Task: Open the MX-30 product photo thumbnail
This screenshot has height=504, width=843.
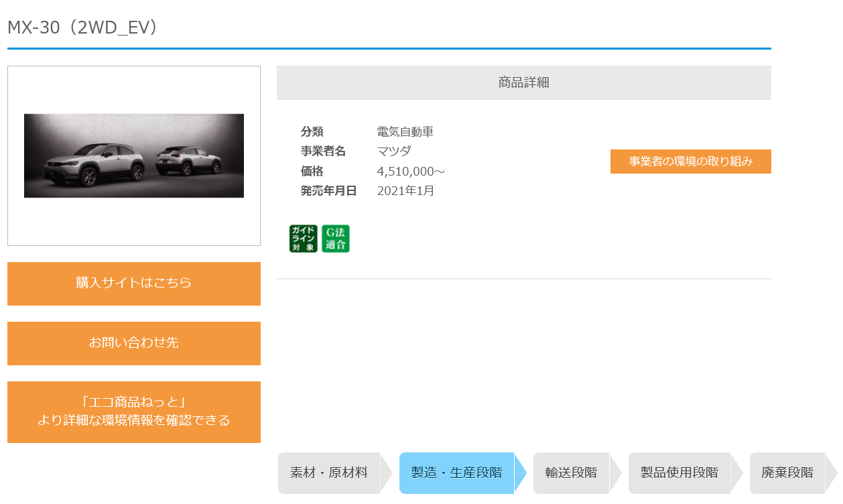Action: (x=134, y=155)
